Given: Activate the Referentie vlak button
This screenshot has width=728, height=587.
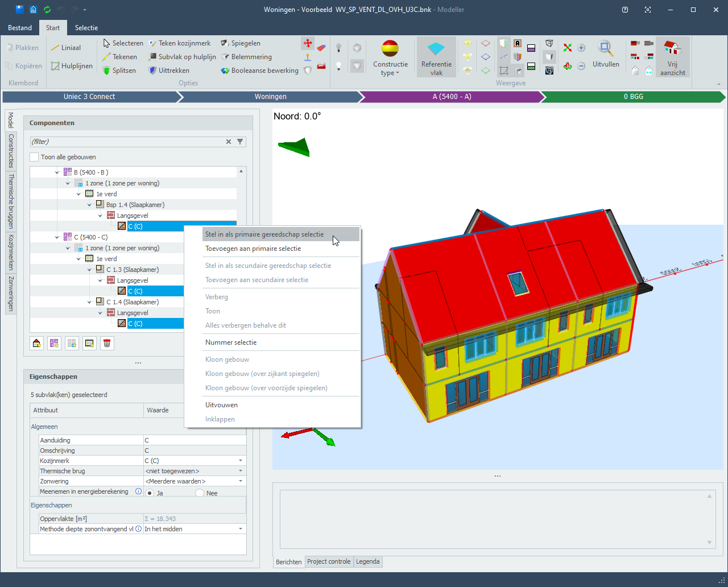Looking at the screenshot, I should click(436, 57).
